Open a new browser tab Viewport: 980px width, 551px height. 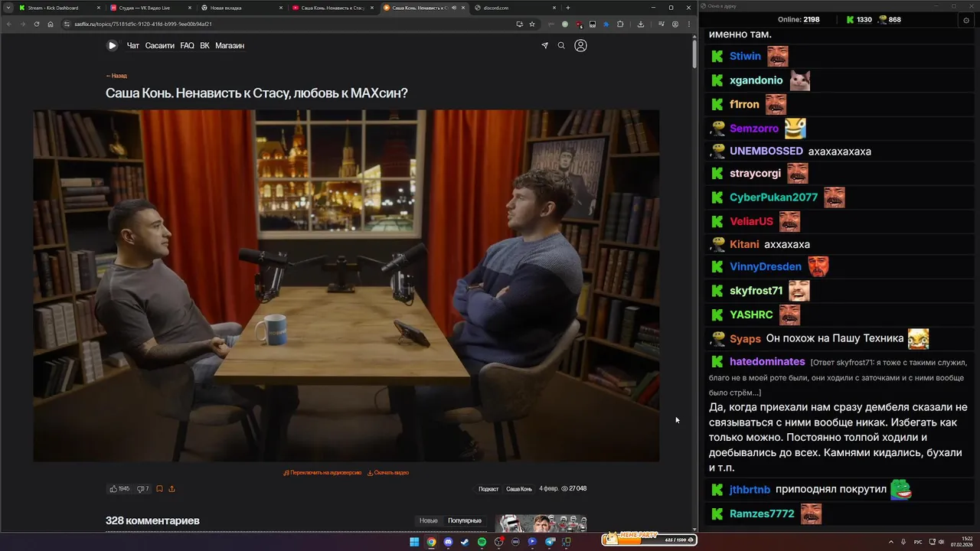[x=567, y=8]
